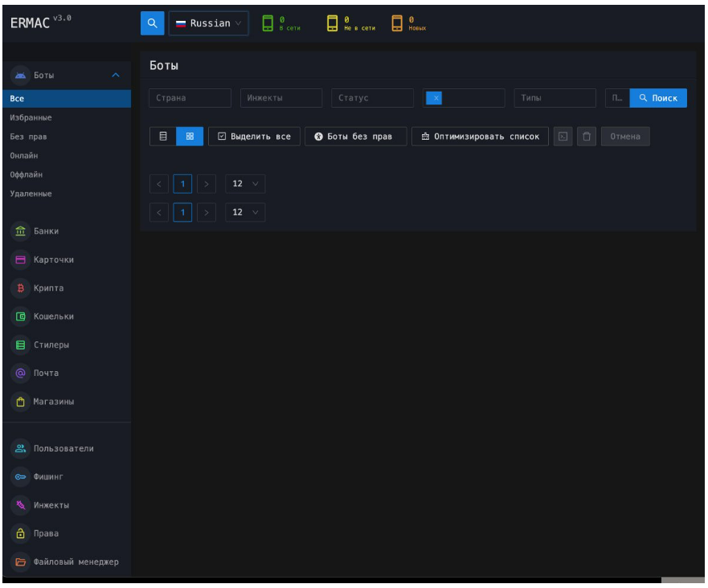Select Онлайн in the bots submenu
The height and width of the screenshot is (588, 708).
24,155
